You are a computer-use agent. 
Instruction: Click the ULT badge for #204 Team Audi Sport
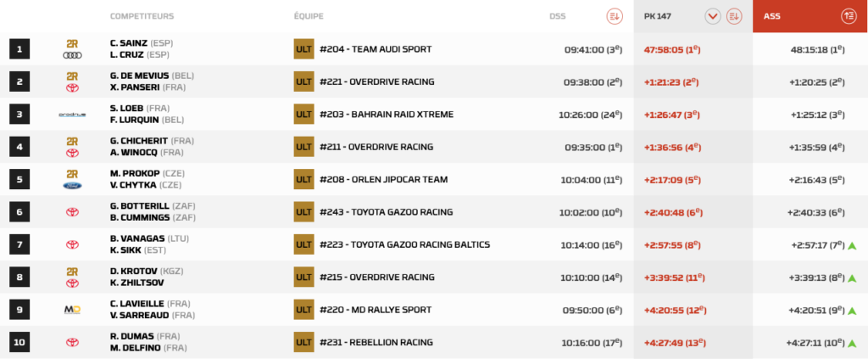(x=303, y=49)
